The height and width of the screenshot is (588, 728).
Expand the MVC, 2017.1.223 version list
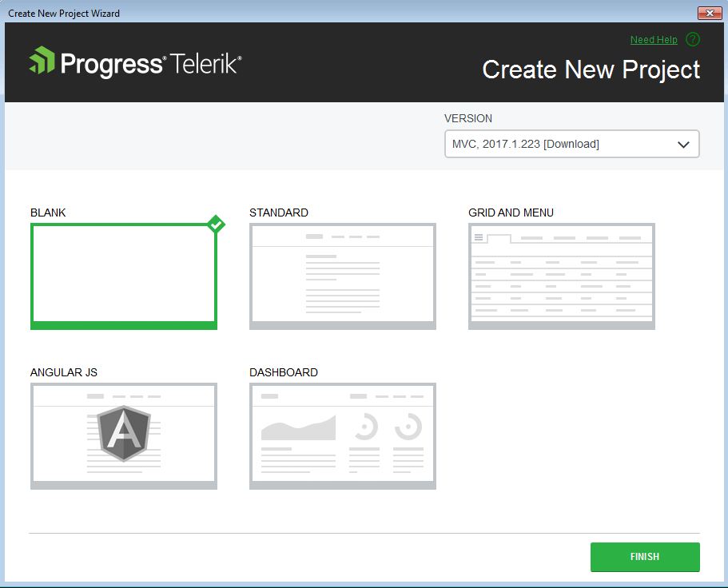coord(571,144)
